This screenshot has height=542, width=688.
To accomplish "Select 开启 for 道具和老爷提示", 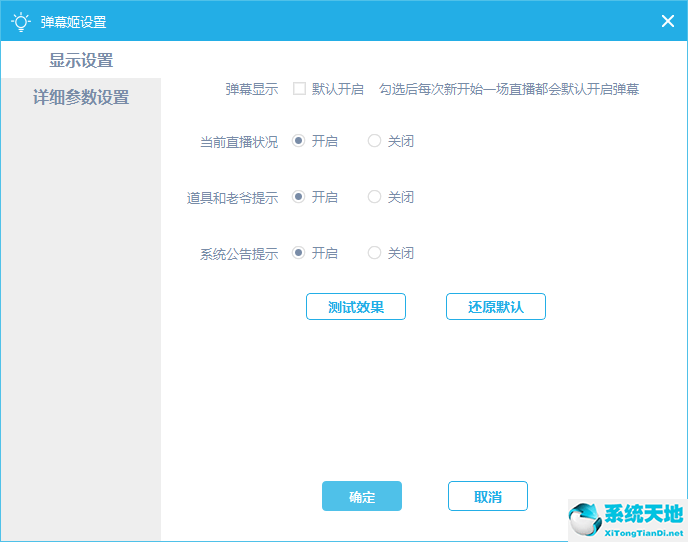I will [x=298, y=197].
